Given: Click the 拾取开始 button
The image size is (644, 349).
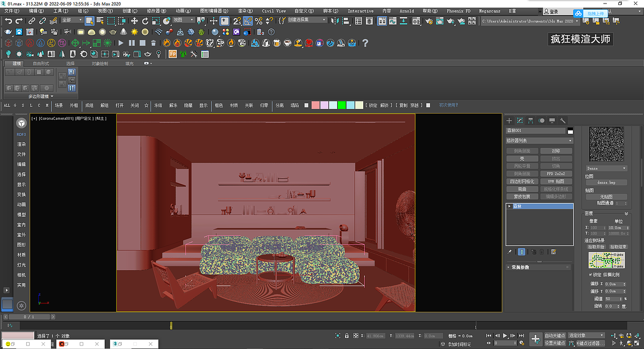Looking at the screenshot, I should pos(596,247).
